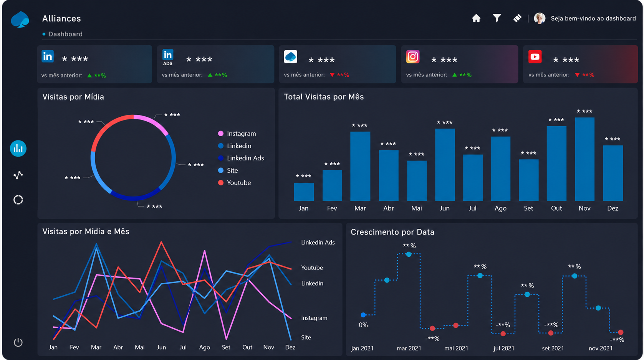The width and height of the screenshot is (644, 360).
Task: Click 'Seja bem-vindo ao dashboard' text
Action: click(593, 18)
